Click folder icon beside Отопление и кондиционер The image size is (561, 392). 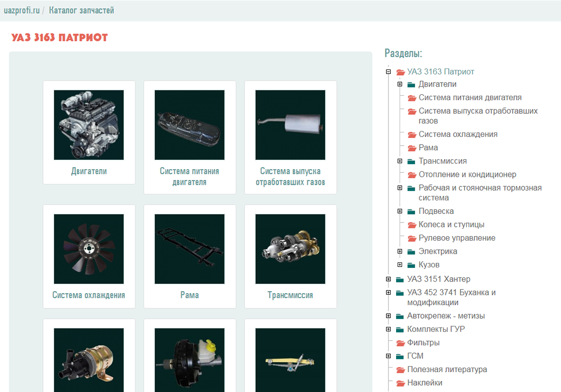pyautogui.click(x=412, y=174)
